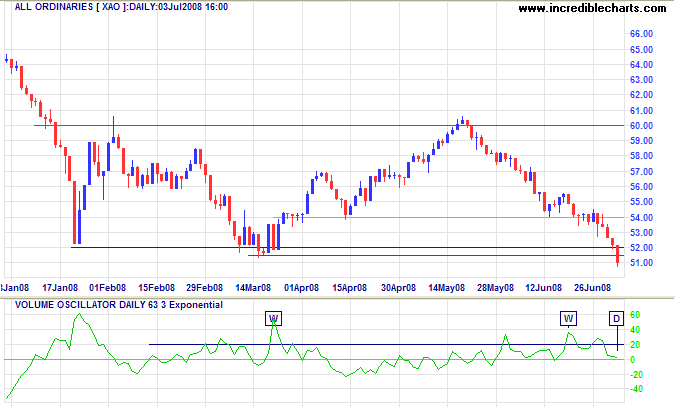Viewport: 675px width, 410px height.
Task: Click the 57.00 price axis label
Action: (x=641, y=172)
